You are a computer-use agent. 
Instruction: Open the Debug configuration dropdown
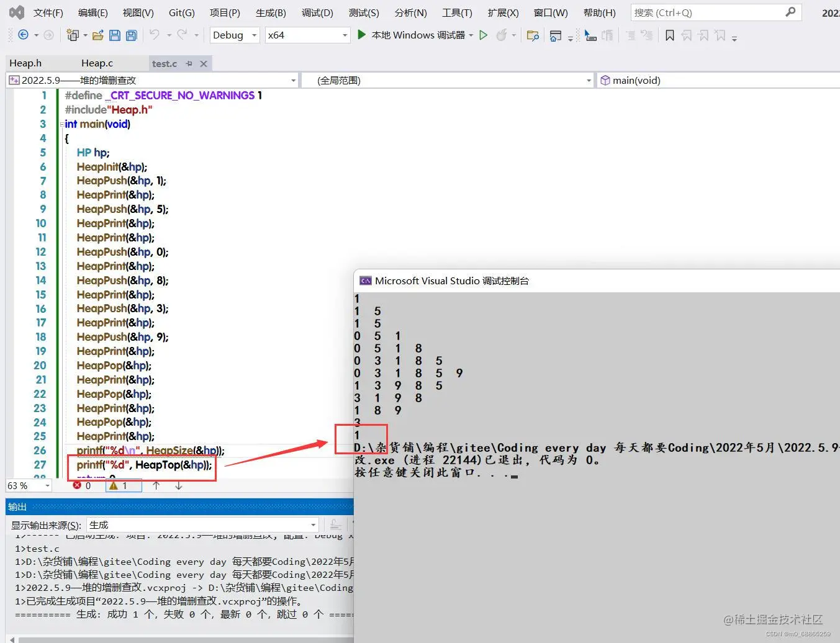pyautogui.click(x=235, y=35)
